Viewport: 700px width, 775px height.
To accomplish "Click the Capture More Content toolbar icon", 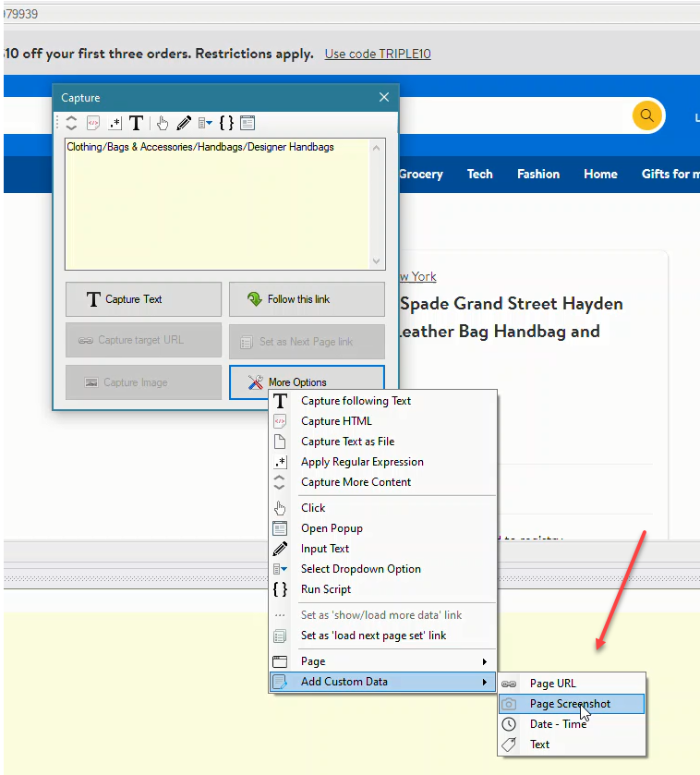I will coord(70,123).
